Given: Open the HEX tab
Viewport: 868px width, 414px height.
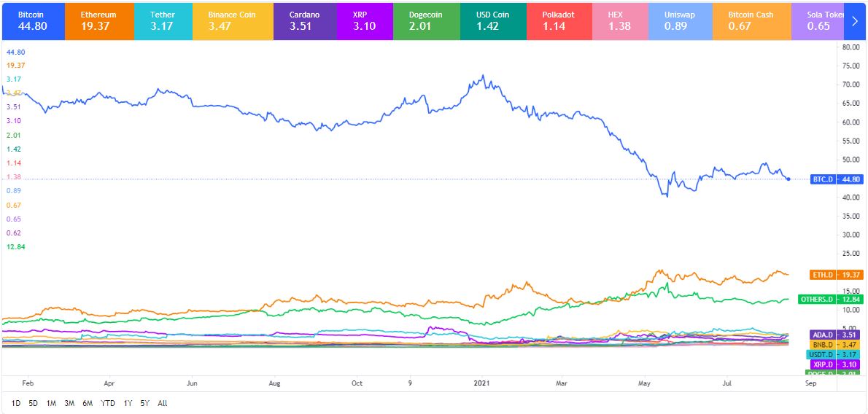Looking at the screenshot, I should coord(619,20).
